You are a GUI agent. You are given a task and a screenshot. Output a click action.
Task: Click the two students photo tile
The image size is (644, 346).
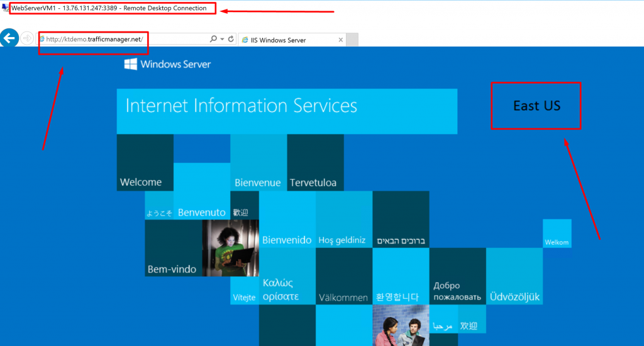[401, 325]
